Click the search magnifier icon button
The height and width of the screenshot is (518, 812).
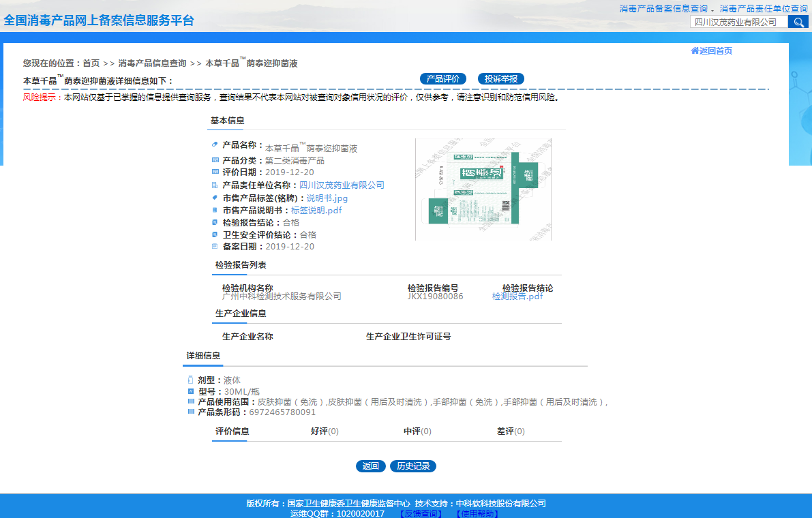[798, 22]
